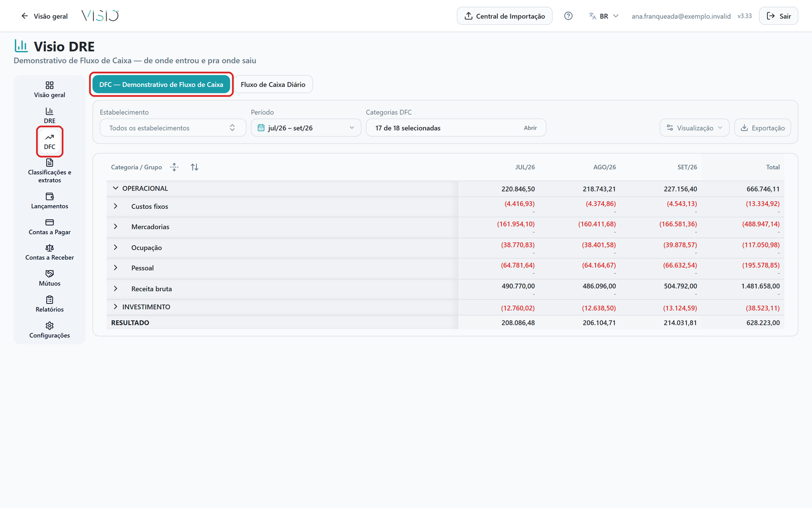The image size is (812, 508).
Task: Open Central de Importação
Action: tap(504, 16)
